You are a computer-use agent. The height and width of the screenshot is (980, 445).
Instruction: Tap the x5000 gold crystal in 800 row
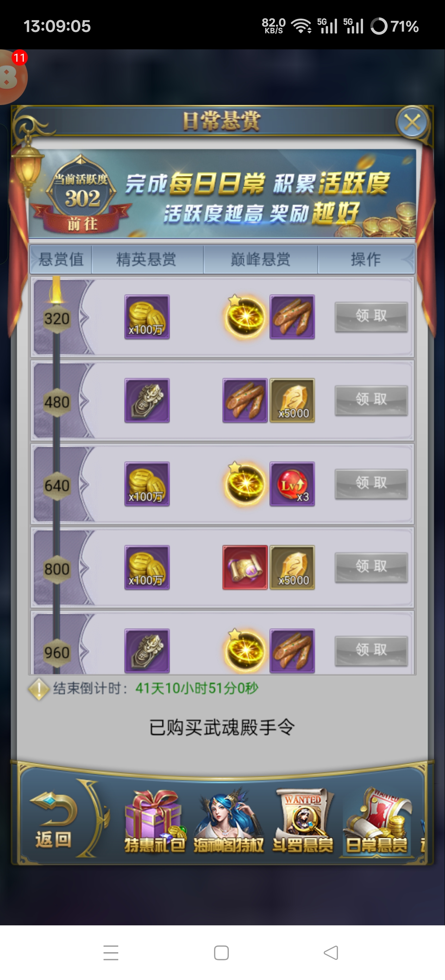click(x=292, y=567)
